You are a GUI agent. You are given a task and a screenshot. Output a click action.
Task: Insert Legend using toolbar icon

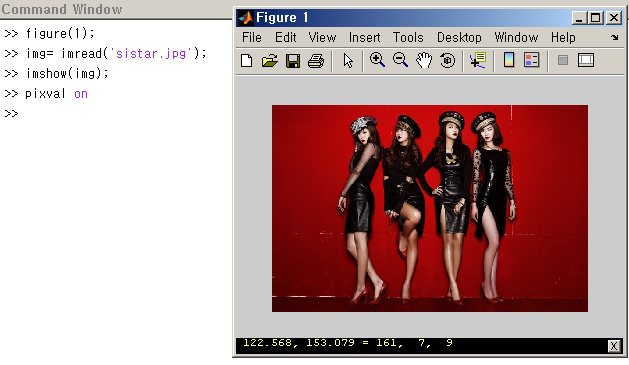tap(532, 60)
